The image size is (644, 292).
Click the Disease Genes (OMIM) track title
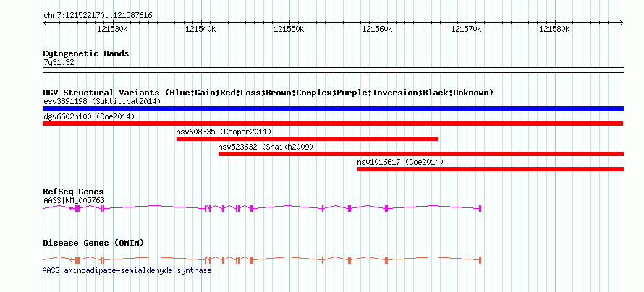93,243
